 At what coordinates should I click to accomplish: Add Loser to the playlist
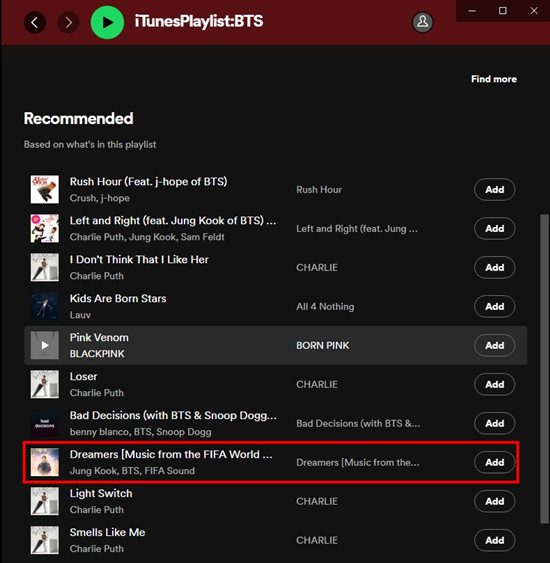[x=494, y=384]
